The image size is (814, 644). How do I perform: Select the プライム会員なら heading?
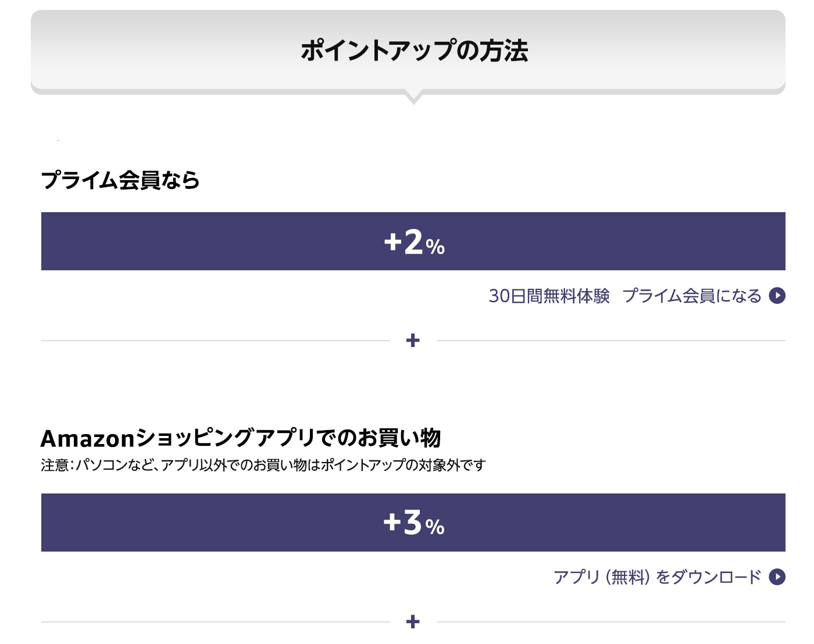click(x=120, y=180)
